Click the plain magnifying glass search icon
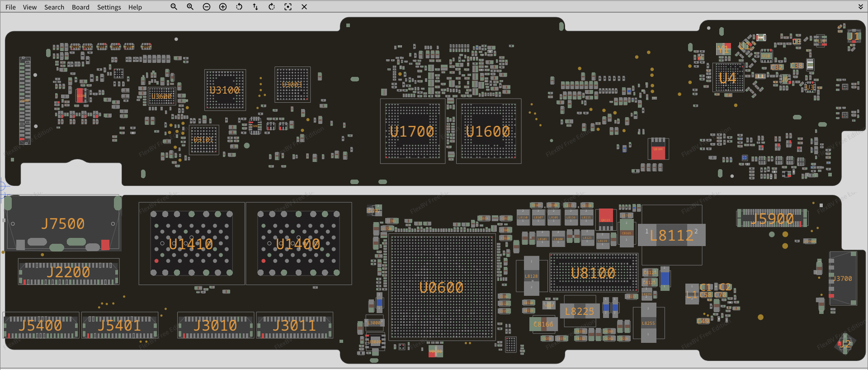This screenshot has width=868, height=370. coord(174,7)
